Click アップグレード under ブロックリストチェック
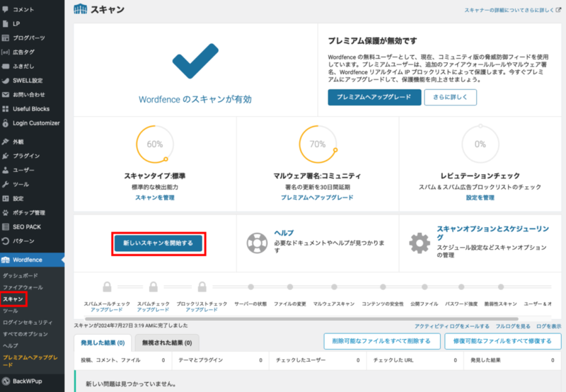The width and height of the screenshot is (566, 392). tap(202, 310)
